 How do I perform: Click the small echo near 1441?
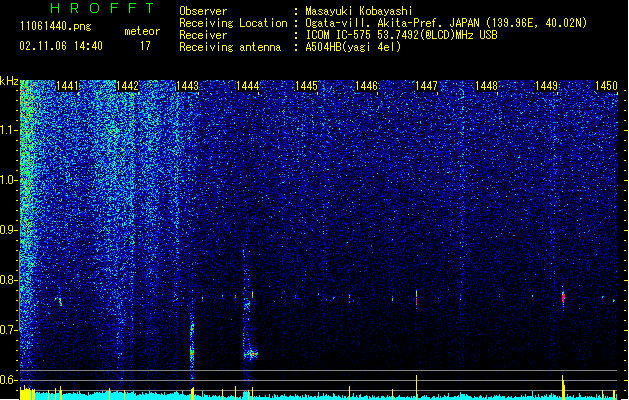coord(60,301)
